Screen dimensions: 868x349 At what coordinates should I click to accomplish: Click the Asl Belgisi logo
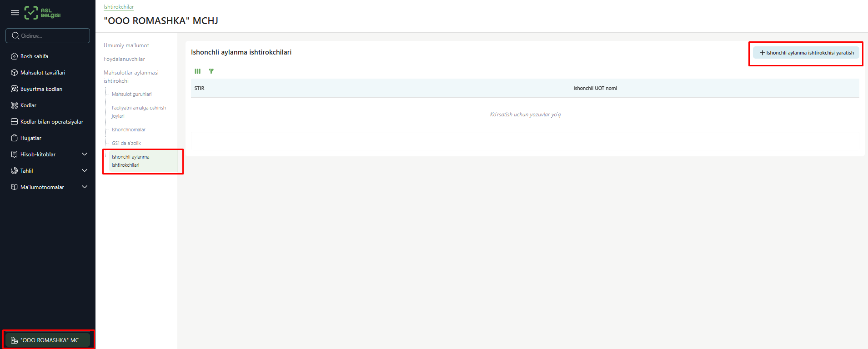[42, 13]
